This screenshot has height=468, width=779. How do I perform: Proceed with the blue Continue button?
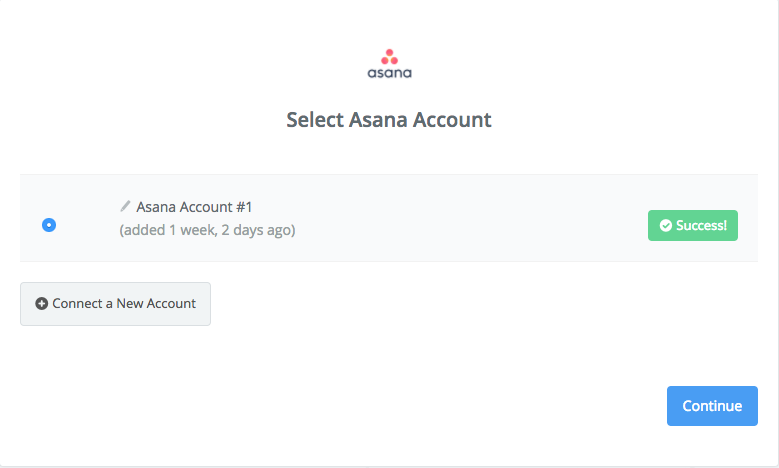pyautogui.click(x=712, y=406)
